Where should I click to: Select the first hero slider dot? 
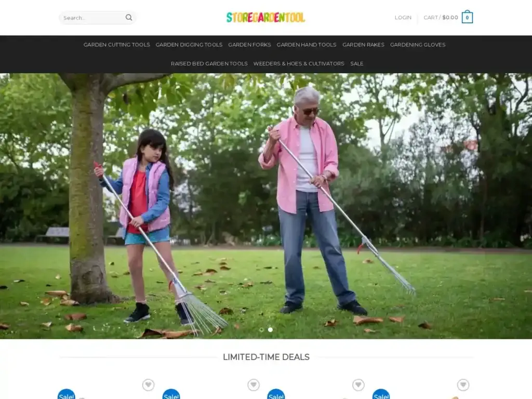(x=261, y=329)
